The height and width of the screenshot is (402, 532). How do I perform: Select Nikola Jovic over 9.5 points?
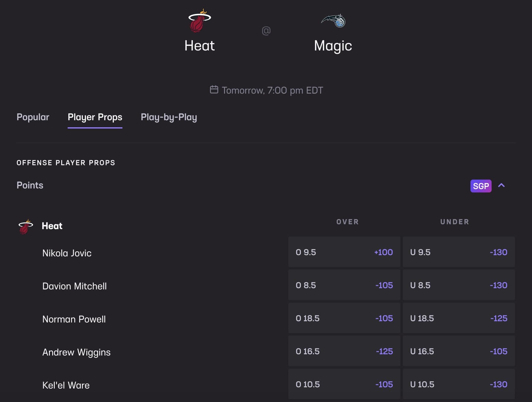(x=344, y=252)
